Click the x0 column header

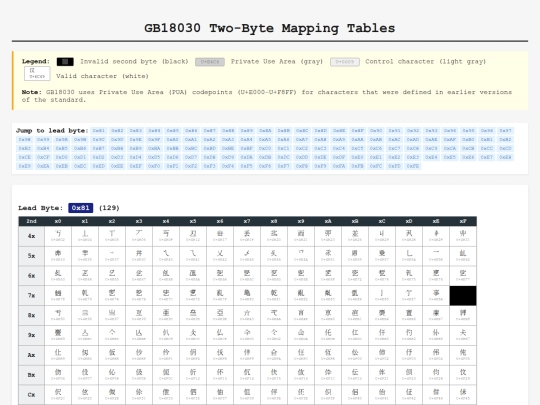pyautogui.click(x=58, y=221)
